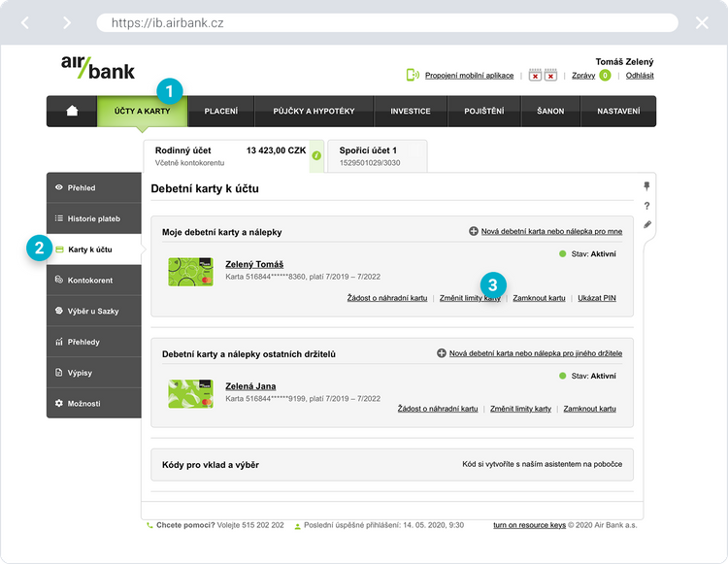Click the pencil edit icon on right
Viewport: 728px width, 564px height.
tap(647, 225)
